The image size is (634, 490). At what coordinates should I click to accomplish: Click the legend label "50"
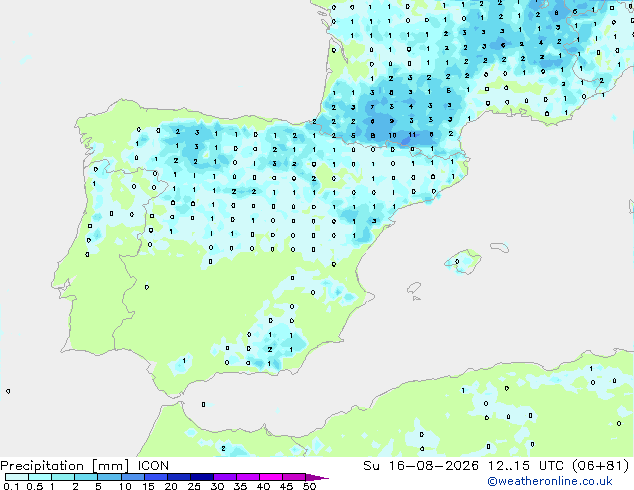(309, 486)
